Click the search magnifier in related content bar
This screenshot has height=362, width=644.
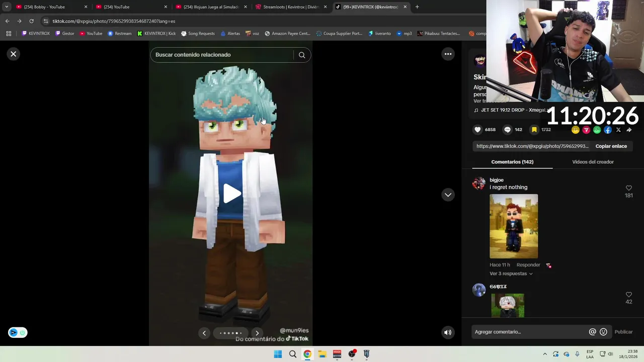point(302,55)
